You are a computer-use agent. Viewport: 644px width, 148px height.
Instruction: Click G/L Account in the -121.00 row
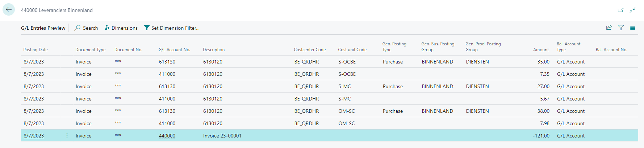click(571, 136)
